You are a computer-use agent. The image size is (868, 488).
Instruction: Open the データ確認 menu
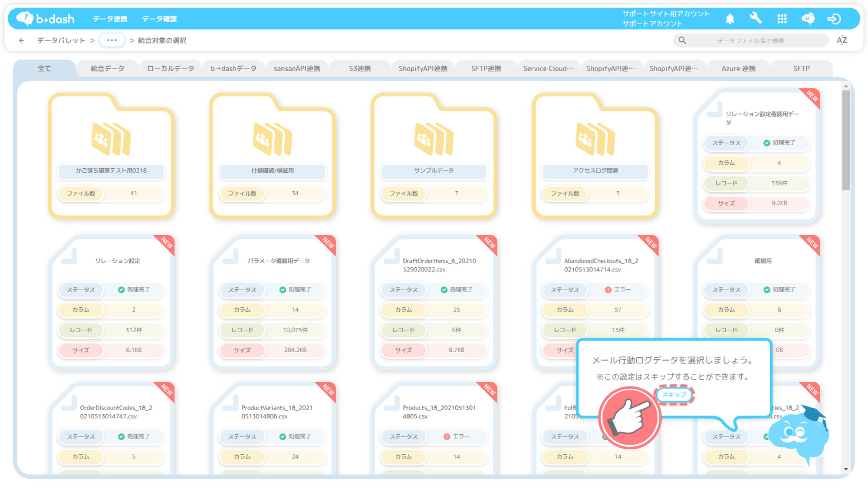[159, 19]
